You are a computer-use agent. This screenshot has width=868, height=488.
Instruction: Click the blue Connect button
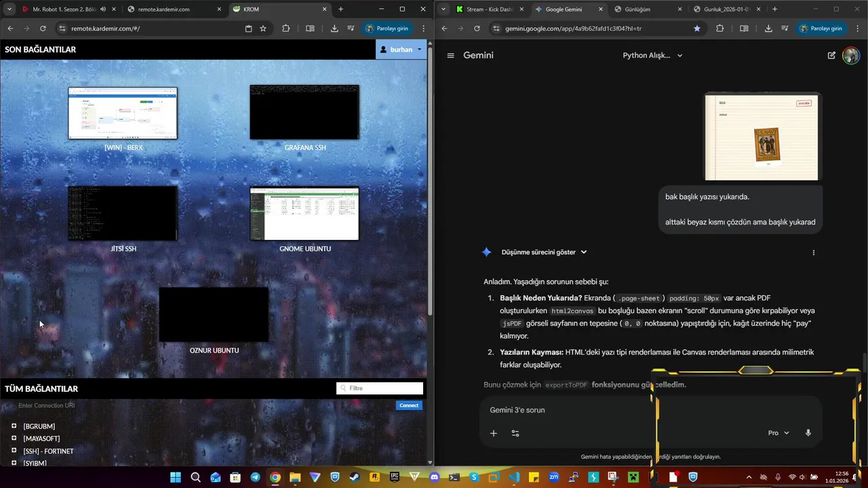[x=409, y=405]
